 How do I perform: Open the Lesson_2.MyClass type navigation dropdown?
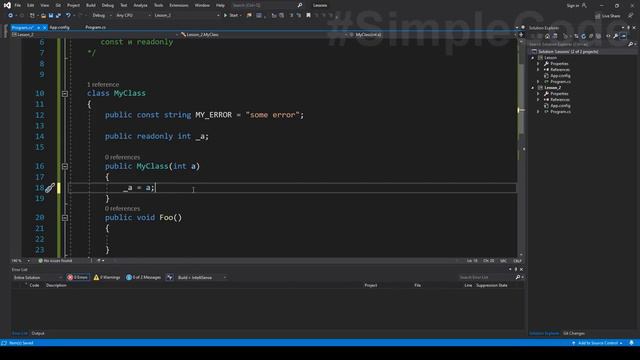coord(264,35)
